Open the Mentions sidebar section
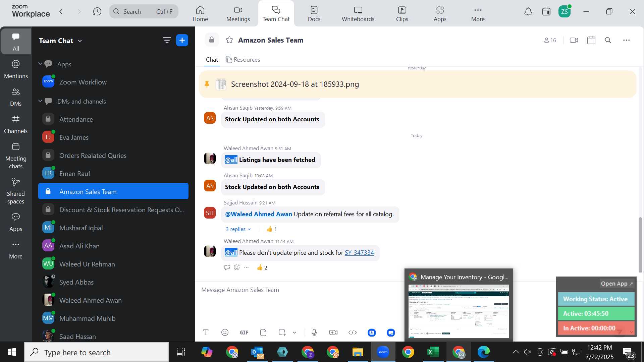This screenshot has height=362, width=644. coord(16,69)
